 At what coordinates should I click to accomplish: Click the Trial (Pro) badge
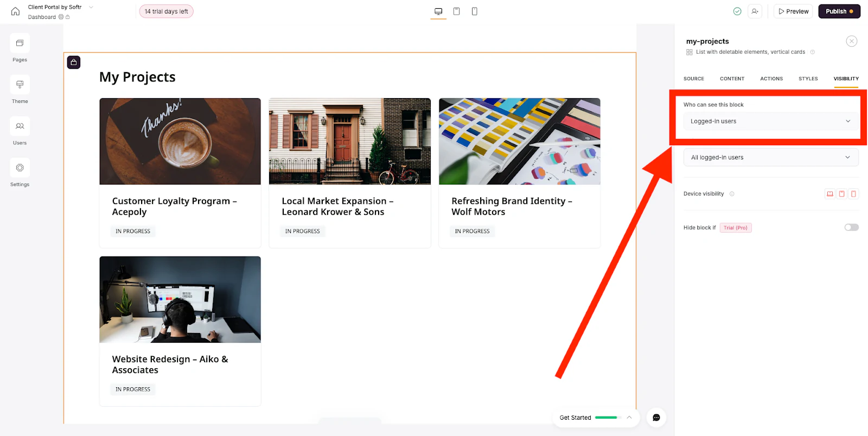point(736,228)
